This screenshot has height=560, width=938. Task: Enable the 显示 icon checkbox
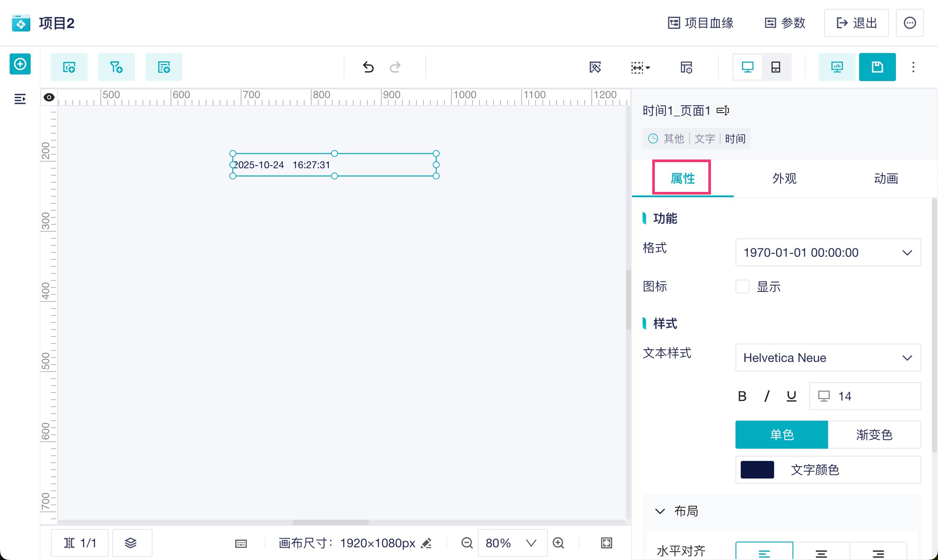[x=742, y=287]
